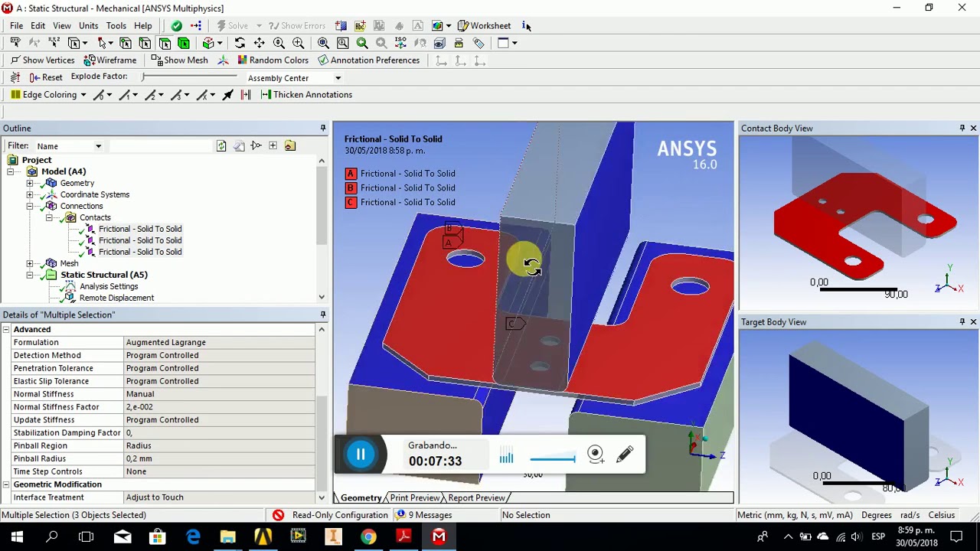Click the Pinball Radius value 0,2 mm

[x=219, y=458]
